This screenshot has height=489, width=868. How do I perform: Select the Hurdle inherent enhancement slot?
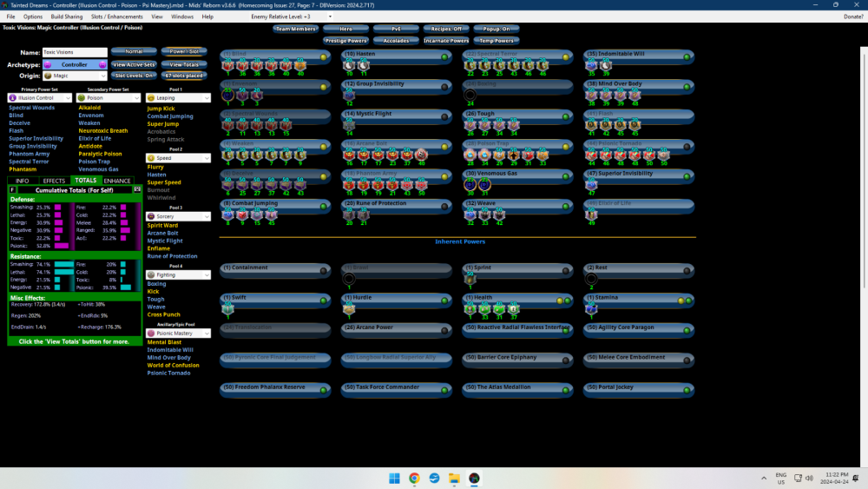pyautogui.click(x=349, y=309)
